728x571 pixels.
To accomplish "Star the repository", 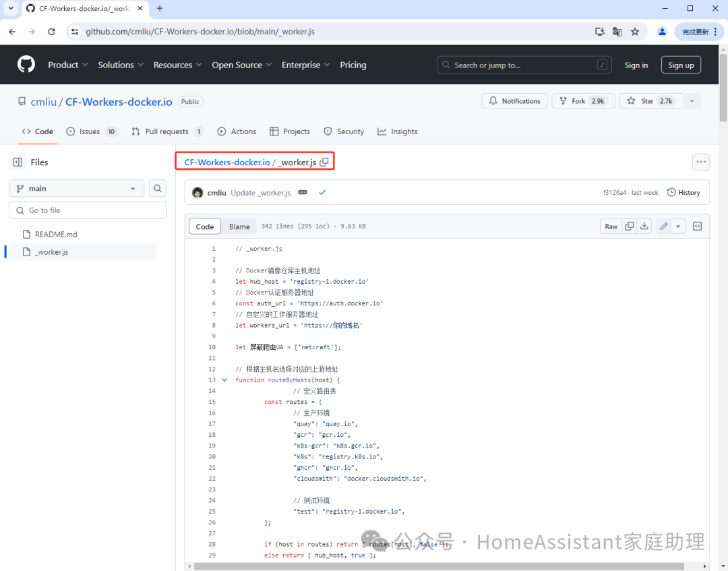I will pos(651,100).
